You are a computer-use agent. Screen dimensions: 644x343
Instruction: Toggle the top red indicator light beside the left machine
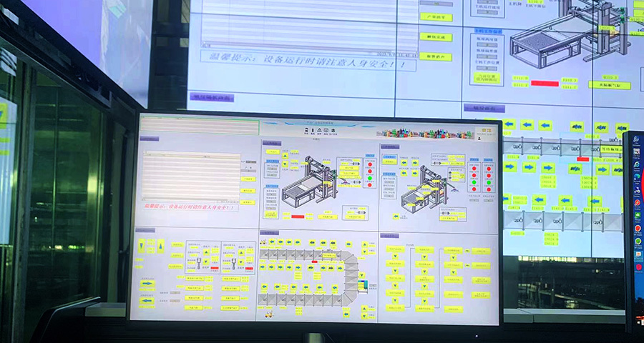(370, 163)
